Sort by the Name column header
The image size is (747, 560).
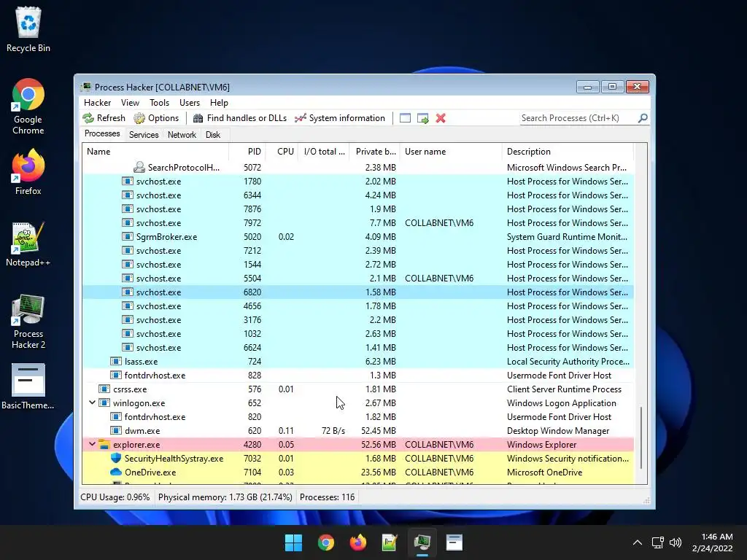pyautogui.click(x=155, y=152)
